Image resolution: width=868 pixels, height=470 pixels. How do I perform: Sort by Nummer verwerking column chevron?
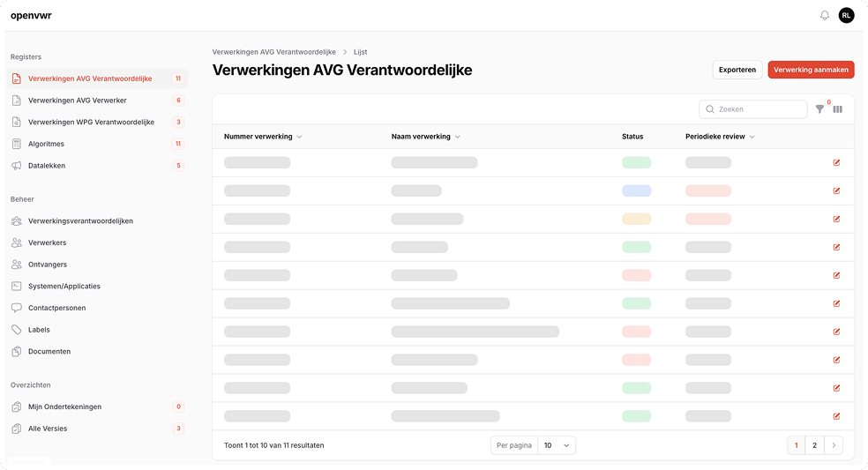pyautogui.click(x=300, y=137)
